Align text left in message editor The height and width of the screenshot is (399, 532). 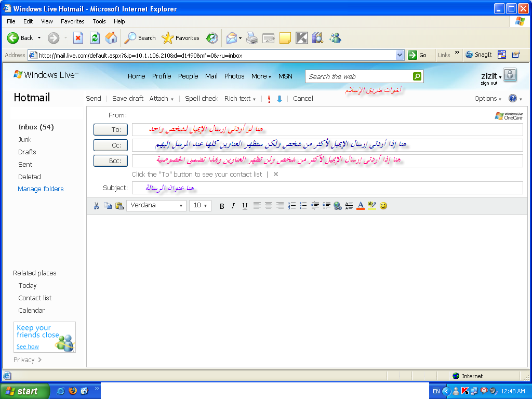tap(257, 206)
